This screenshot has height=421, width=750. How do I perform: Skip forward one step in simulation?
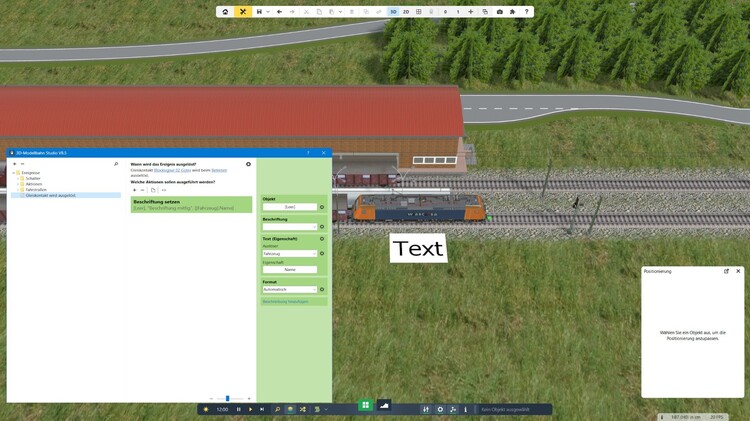[262, 410]
